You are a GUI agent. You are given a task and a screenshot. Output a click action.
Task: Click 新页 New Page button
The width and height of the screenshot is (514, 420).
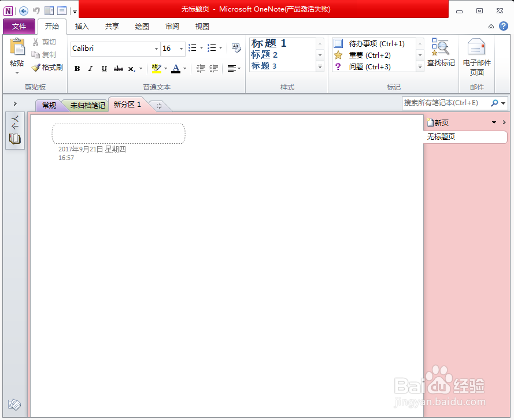pos(438,123)
